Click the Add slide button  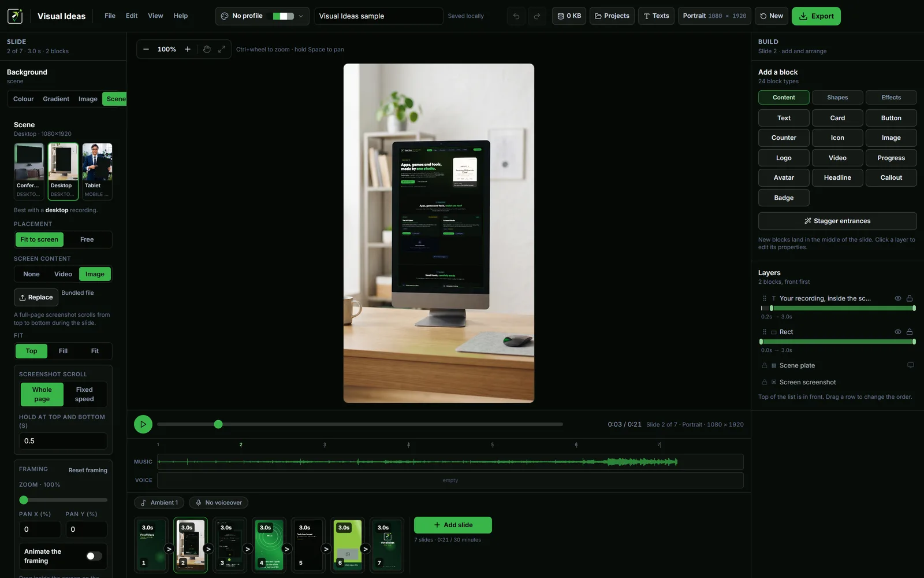tap(453, 525)
